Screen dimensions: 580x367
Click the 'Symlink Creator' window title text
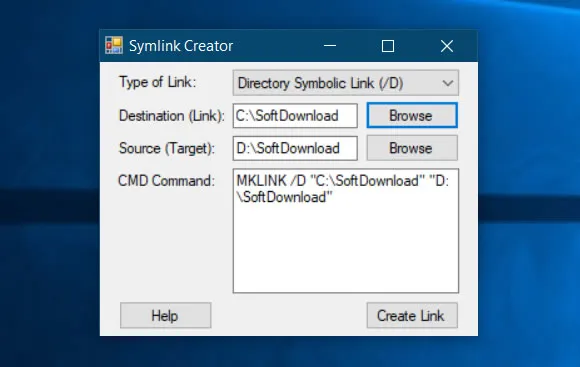pyautogui.click(x=181, y=46)
